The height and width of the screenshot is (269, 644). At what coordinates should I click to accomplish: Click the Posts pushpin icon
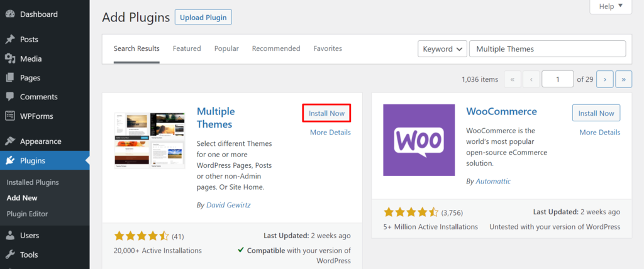click(10, 40)
